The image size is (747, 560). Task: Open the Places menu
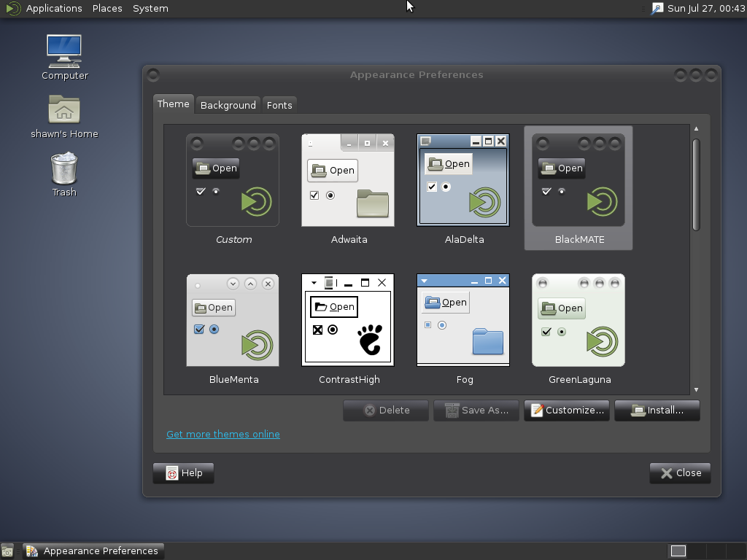click(x=107, y=9)
